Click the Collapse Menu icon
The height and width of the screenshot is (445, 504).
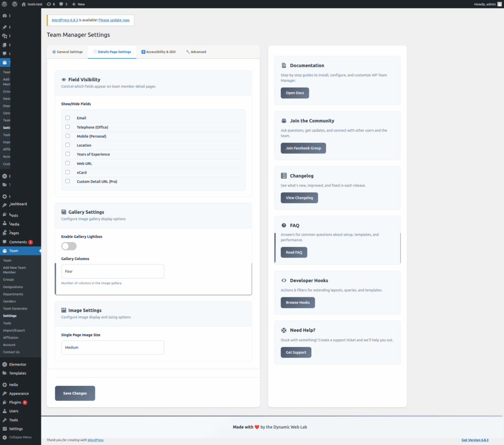pos(4,437)
